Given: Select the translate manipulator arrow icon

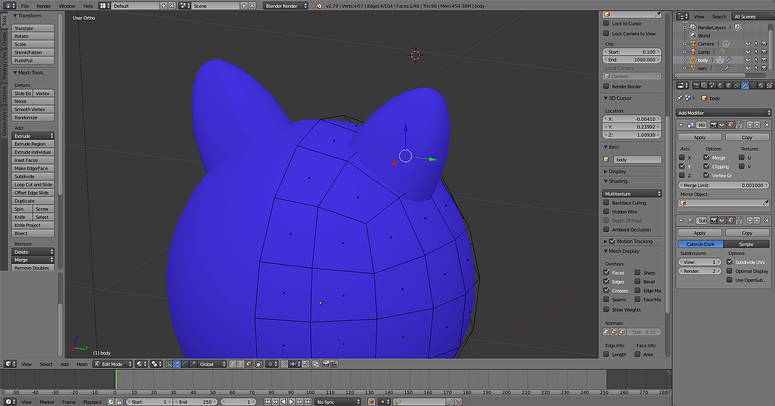Looking at the screenshot, I should tap(176, 364).
